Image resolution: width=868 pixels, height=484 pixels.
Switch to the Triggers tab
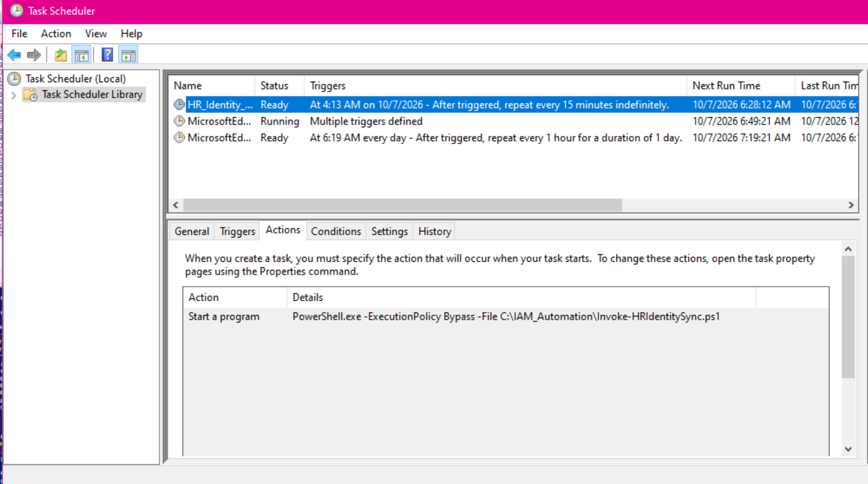[237, 231]
